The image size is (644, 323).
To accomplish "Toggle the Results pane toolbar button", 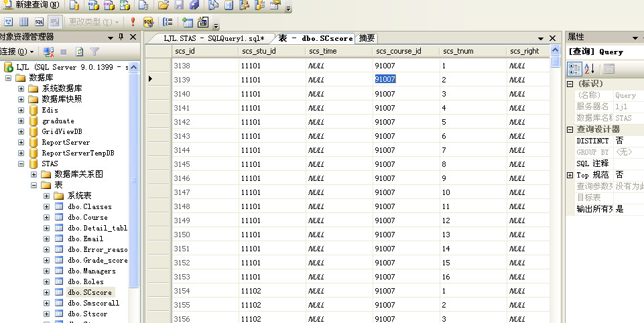I will point(54,22).
